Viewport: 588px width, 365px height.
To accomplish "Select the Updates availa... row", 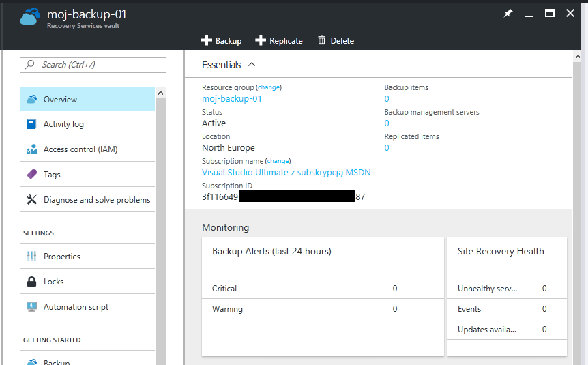I will pos(507,330).
